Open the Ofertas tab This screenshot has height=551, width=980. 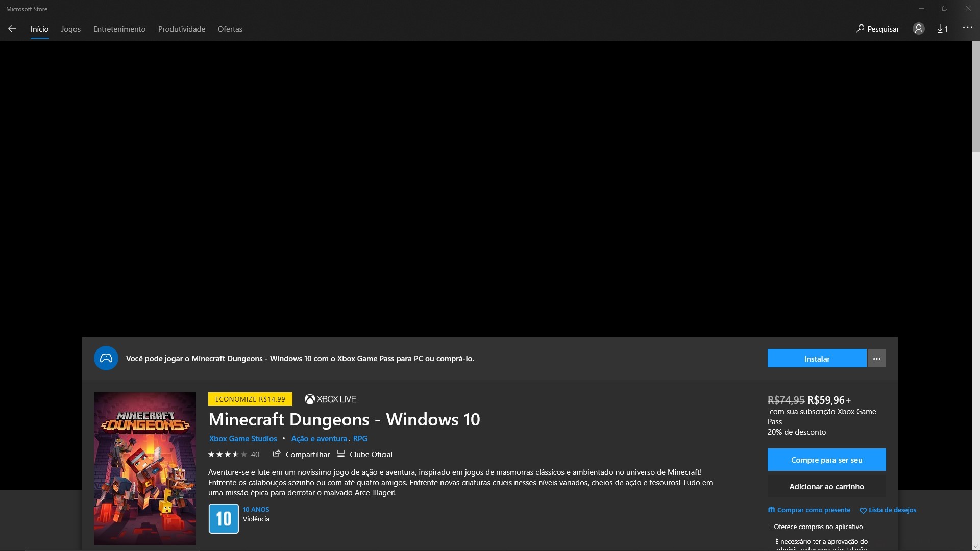(230, 29)
